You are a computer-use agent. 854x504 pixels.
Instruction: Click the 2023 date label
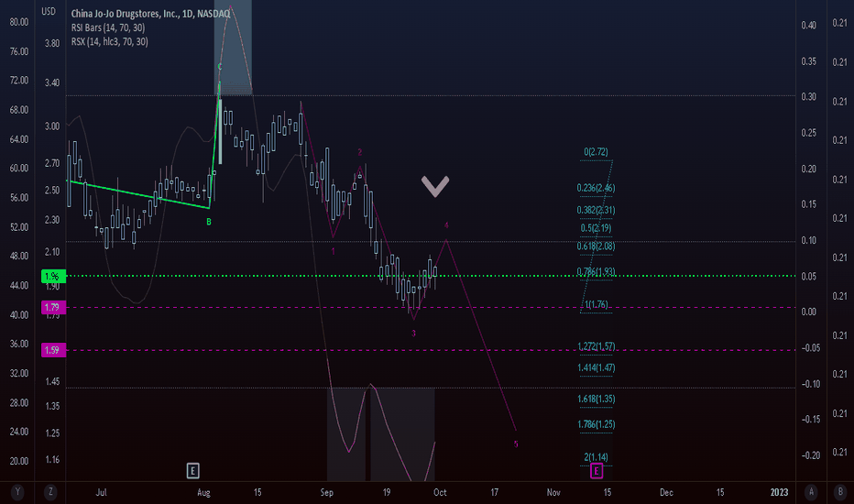[x=780, y=493]
